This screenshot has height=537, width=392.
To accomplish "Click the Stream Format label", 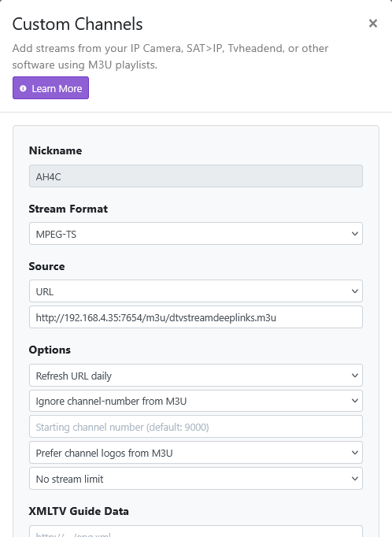I will point(68,209).
